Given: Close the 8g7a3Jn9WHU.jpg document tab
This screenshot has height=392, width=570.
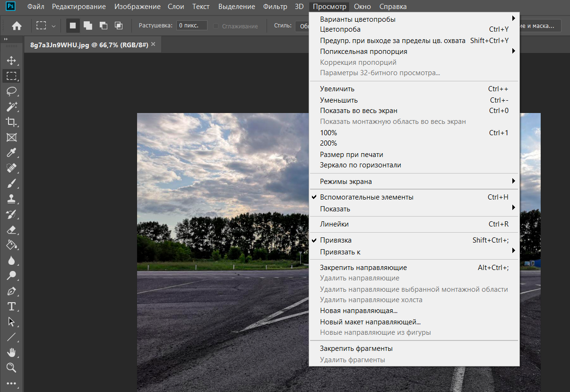Looking at the screenshot, I should 153,44.
